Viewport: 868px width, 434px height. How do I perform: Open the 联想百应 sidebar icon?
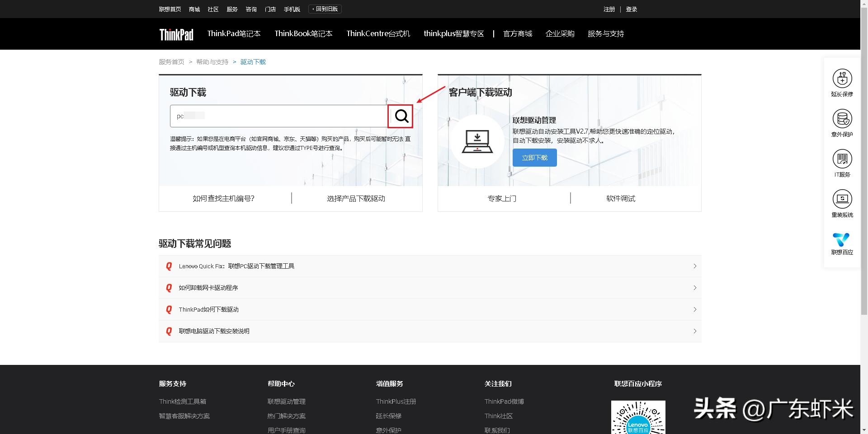pyautogui.click(x=841, y=240)
